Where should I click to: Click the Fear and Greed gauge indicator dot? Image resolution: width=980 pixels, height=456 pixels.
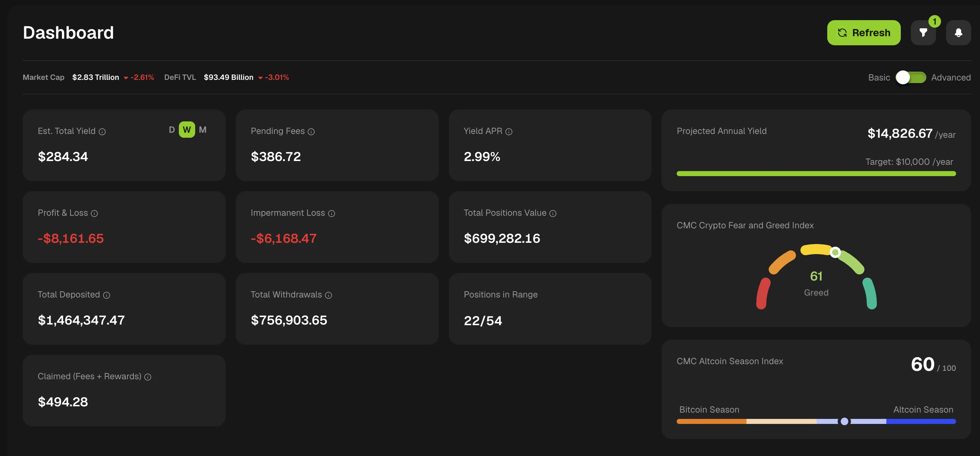pyautogui.click(x=835, y=252)
